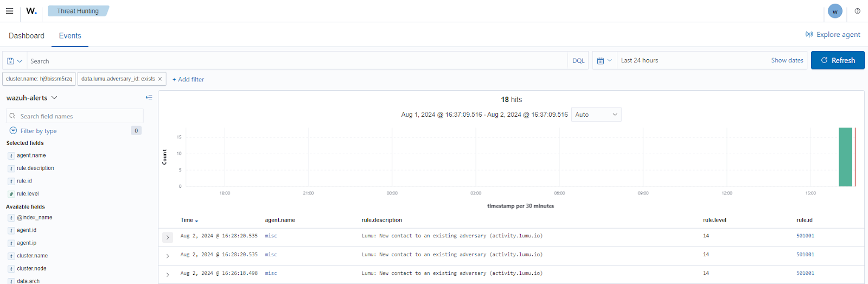Click in the Search field names box
This screenshot has width=868, height=284.
point(76,116)
